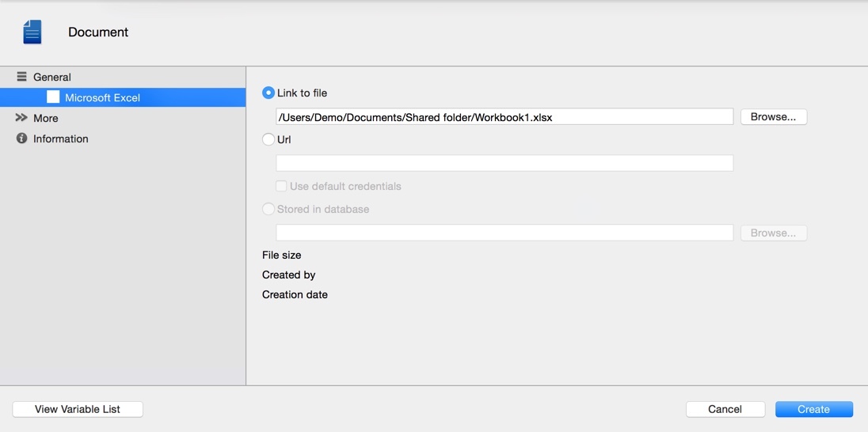
Task: Choose the Stored in database radio option
Action: coord(268,209)
